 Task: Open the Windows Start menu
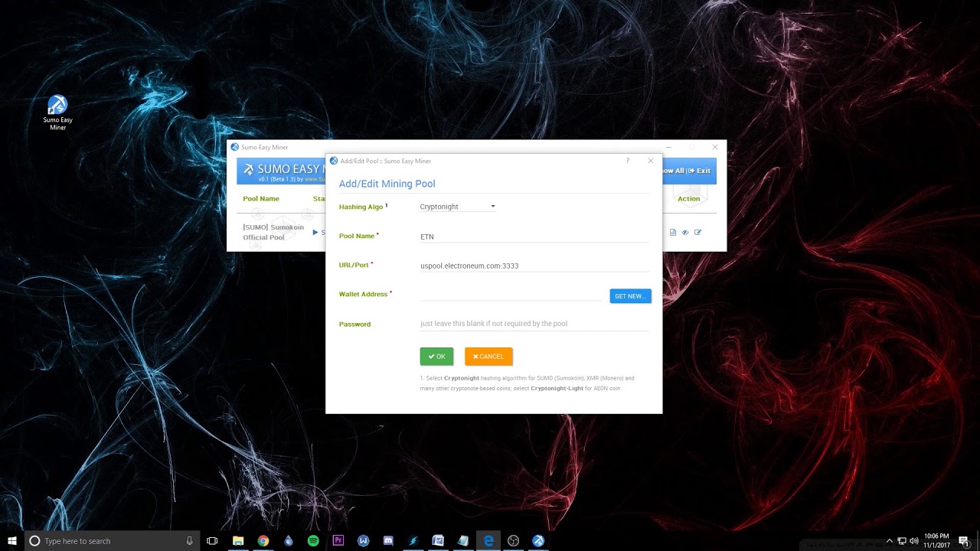tap(12, 541)
